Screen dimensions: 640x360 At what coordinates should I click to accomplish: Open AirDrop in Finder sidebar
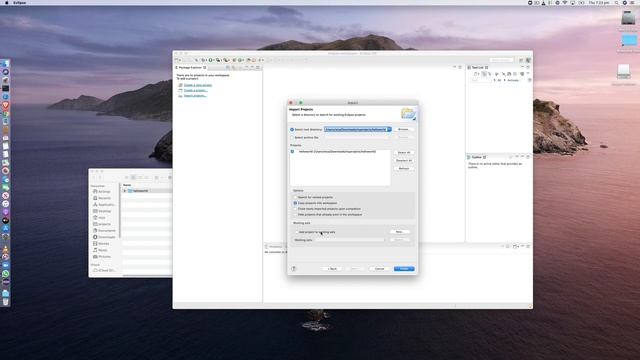pos(102,191)
